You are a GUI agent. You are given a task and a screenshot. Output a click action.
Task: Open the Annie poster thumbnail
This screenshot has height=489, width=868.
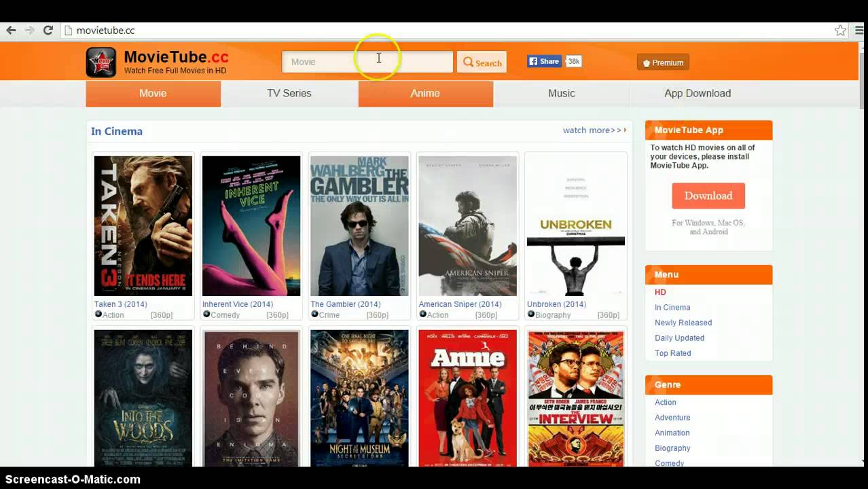tap(467, 398)
